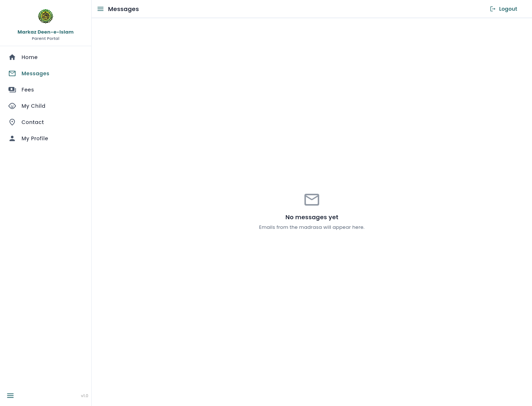Toggle sidebar with top hamburger menu icon
This screenshot has width=532, height=406.
tap(100, 9)
